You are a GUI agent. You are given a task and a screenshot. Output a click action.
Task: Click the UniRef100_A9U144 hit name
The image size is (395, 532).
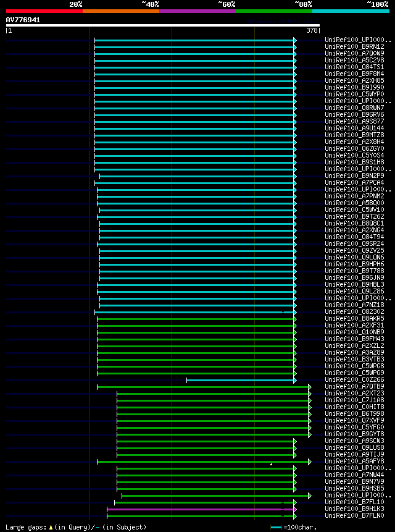(354, 128)
